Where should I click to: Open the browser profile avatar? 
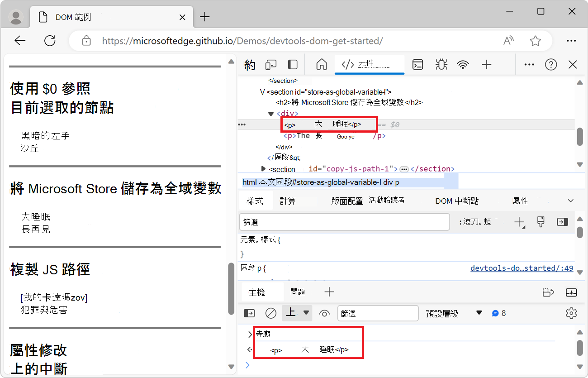(16, 17)
